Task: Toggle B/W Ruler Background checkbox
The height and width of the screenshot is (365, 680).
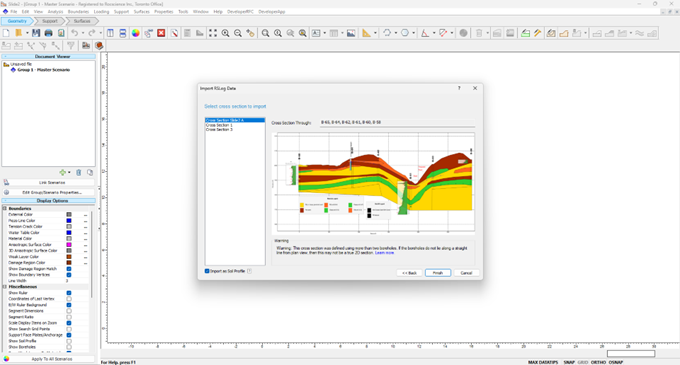Action: coord(69,305)
